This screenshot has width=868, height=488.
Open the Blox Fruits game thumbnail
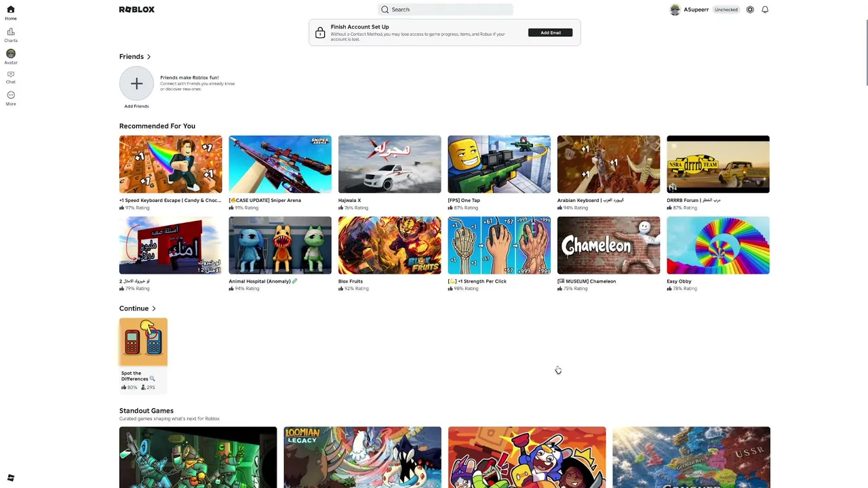point(390,245)
